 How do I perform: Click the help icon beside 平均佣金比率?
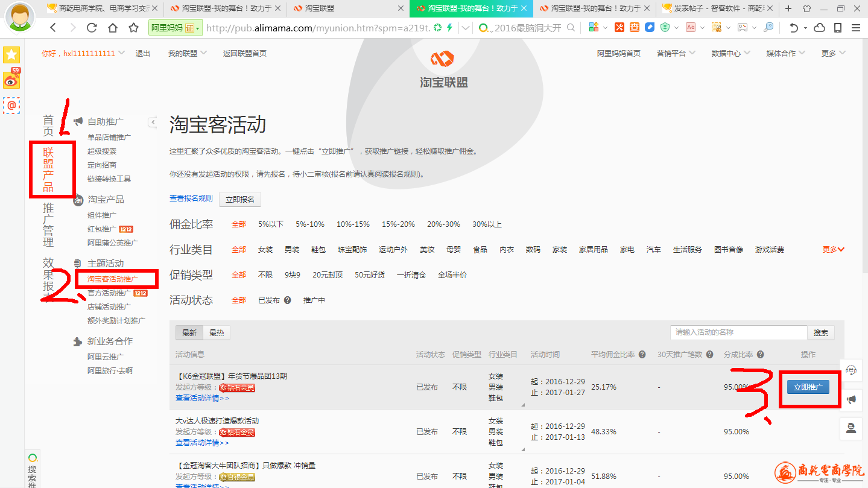coord(642,355)
